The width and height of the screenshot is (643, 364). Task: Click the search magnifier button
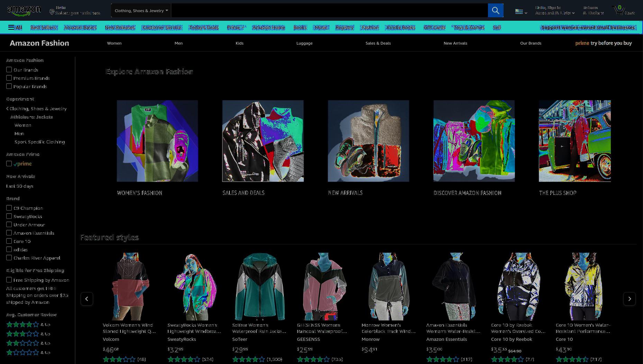pyautogui.click(x=495, y=10)
